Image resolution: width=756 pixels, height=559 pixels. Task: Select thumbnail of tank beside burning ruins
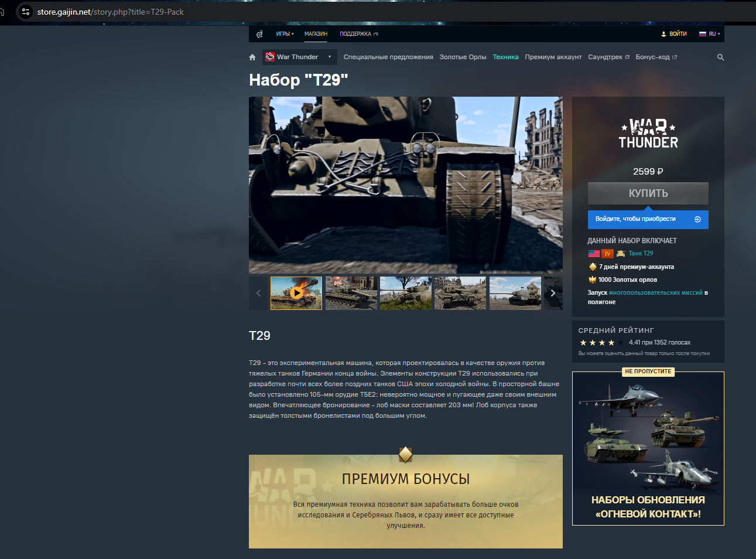click(x=351, y=293)
